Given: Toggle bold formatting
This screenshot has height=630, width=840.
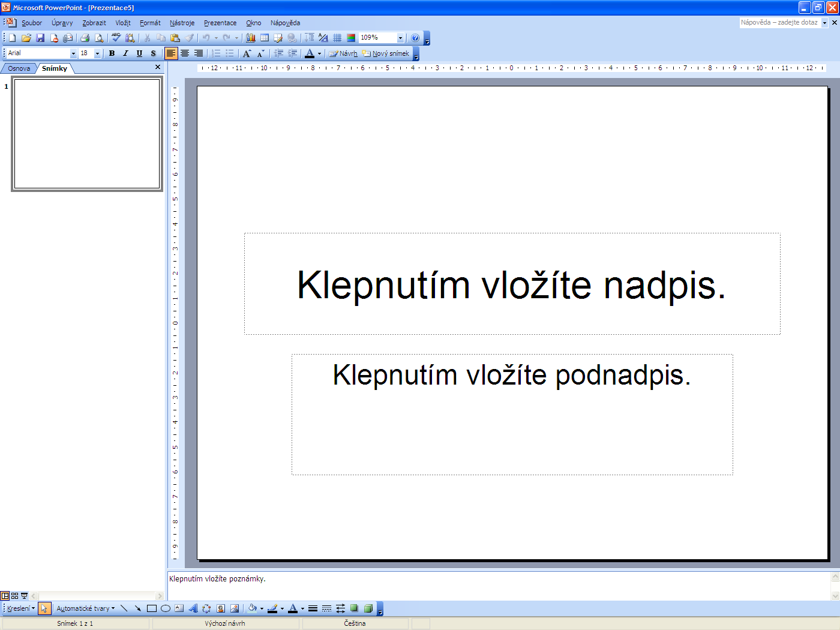Looking at the screenshot, I should pos(112,53).
